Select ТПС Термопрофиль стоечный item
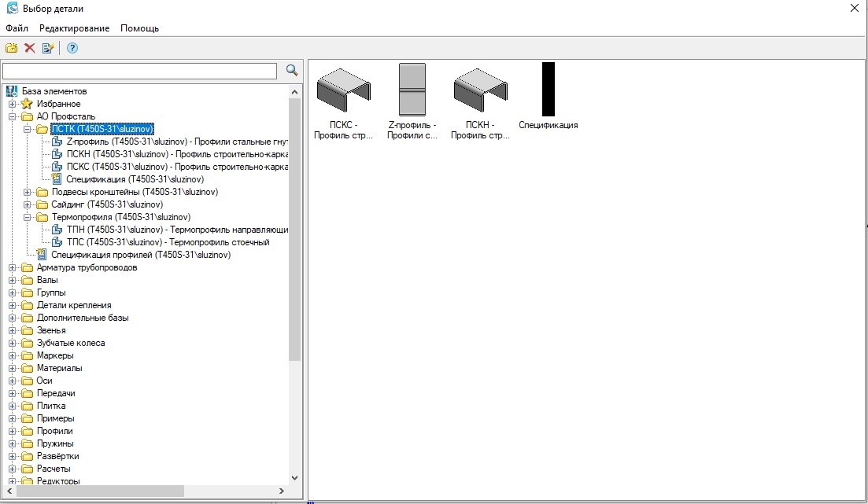 168,242
